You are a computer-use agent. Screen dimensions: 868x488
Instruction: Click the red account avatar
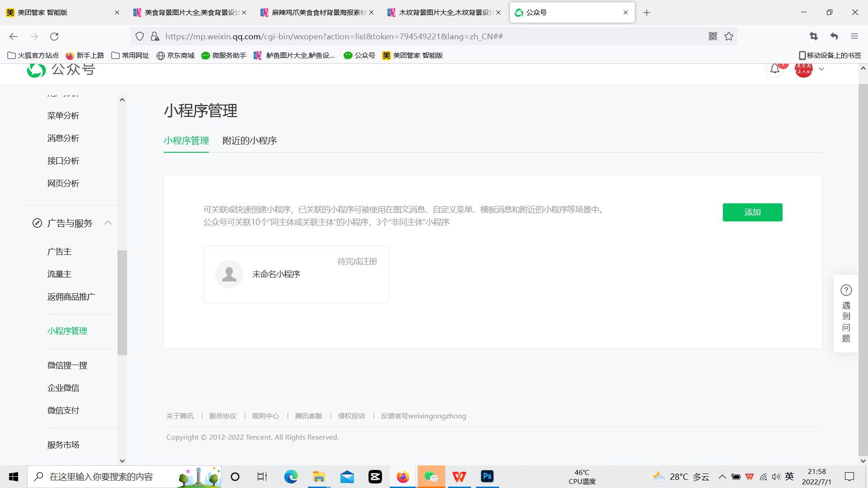[x=803, y=70]
